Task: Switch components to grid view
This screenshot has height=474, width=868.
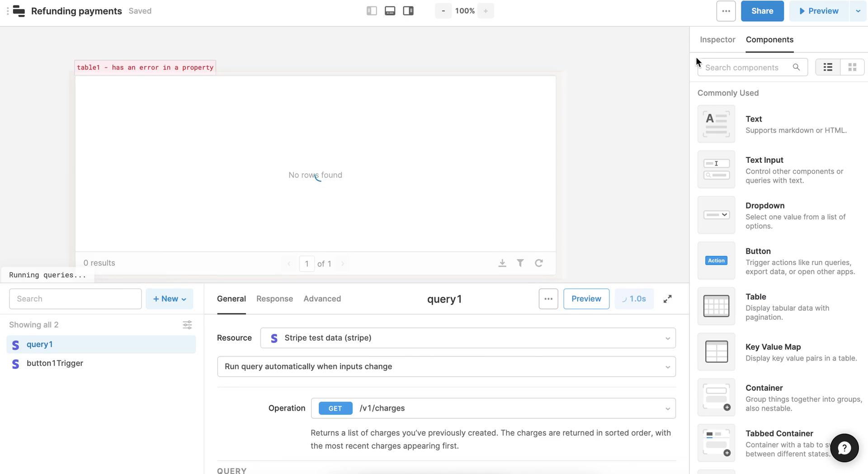Action: pos(852,67)
